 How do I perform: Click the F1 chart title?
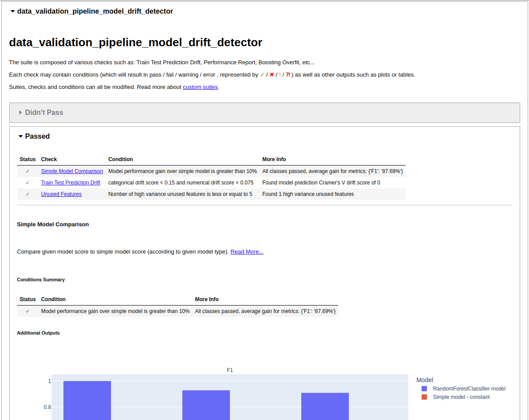point(230,370)
